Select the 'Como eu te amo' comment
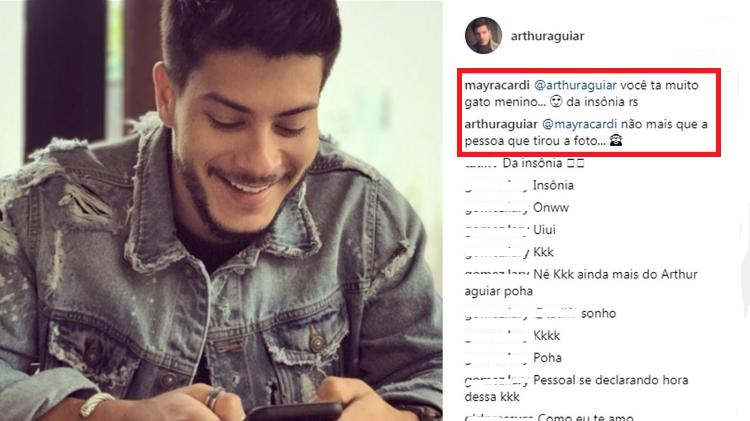 click(585, 417)
